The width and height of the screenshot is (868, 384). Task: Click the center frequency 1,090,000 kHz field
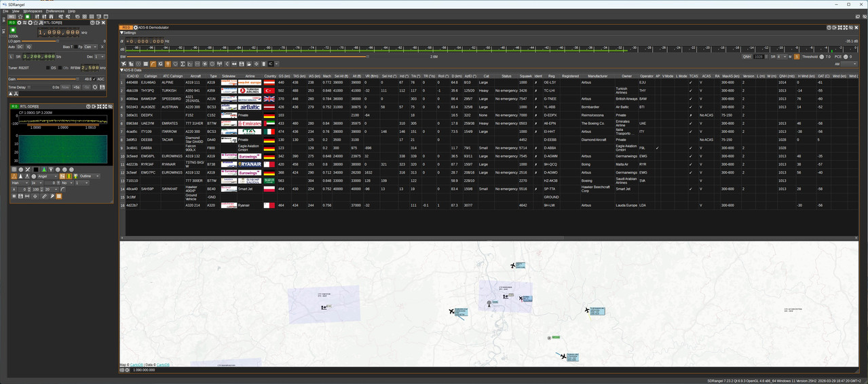click(x=58, y=33)
